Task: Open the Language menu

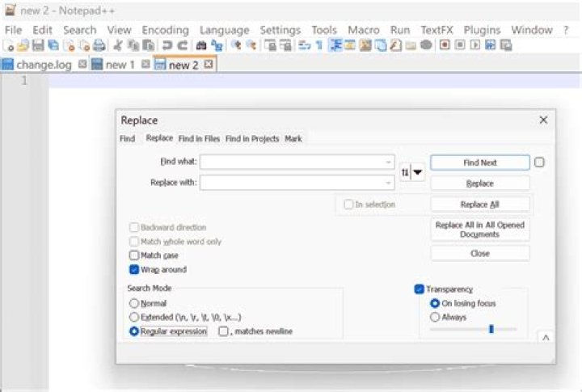Action: coord(225,30)
